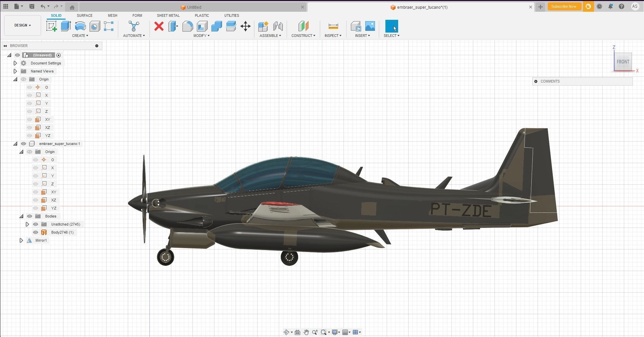Click the AS user profile button
The width and height of the screenshot is (644, 337).
point(635,6)
